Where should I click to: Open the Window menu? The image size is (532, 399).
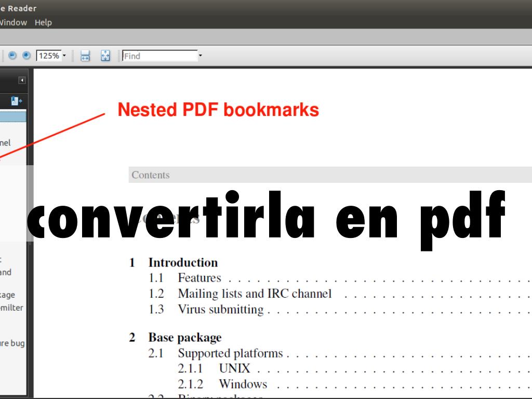13,22
